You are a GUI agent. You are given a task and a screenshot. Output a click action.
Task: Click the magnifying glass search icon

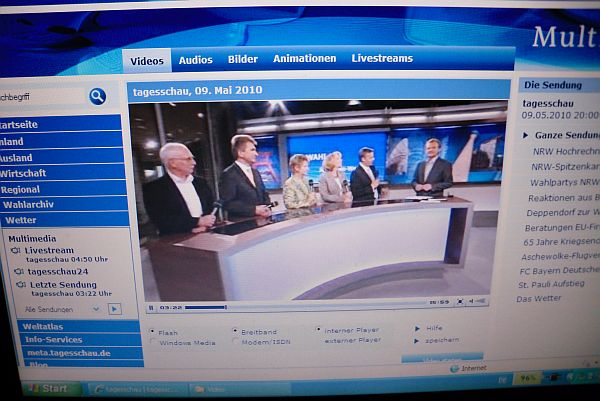[x=98, y=96]
